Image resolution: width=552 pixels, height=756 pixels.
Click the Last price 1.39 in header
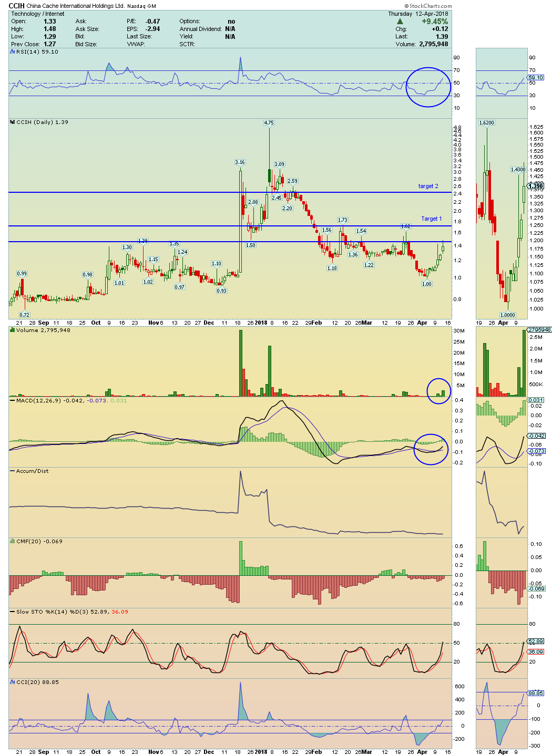pos(442,36)
